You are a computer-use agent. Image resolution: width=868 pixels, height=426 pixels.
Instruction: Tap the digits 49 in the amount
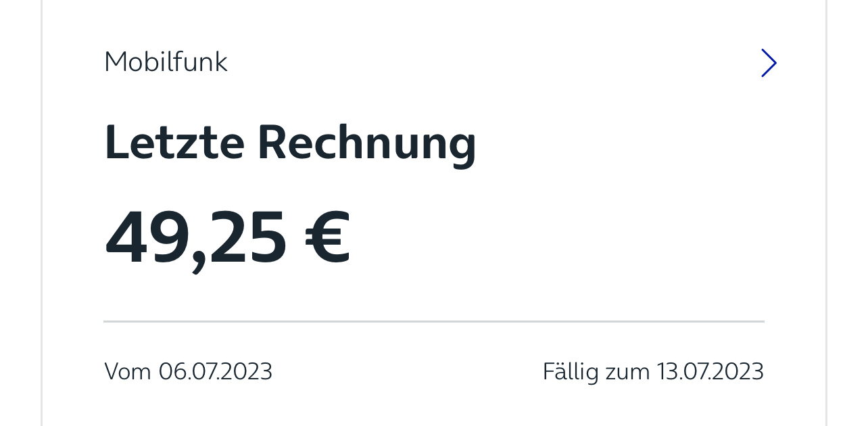(x=147, y=237)
